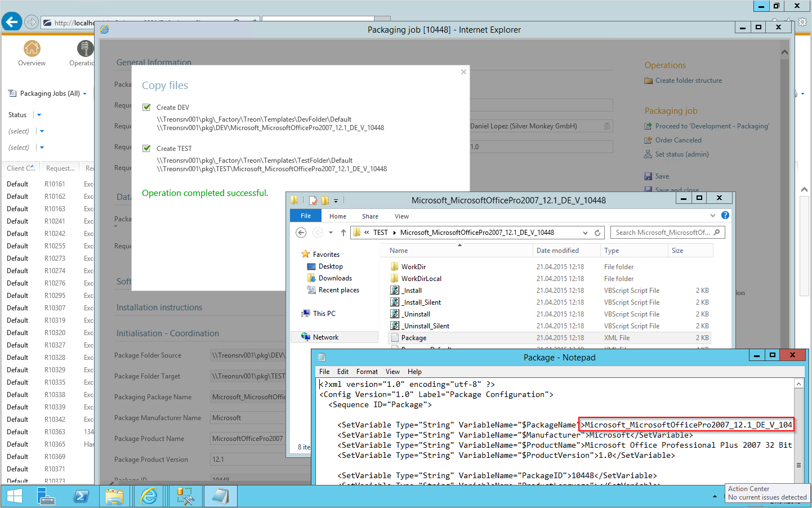Click Proceed to Development - Packaging link
This screenshot has width=812, height=508.
(712, 126)
